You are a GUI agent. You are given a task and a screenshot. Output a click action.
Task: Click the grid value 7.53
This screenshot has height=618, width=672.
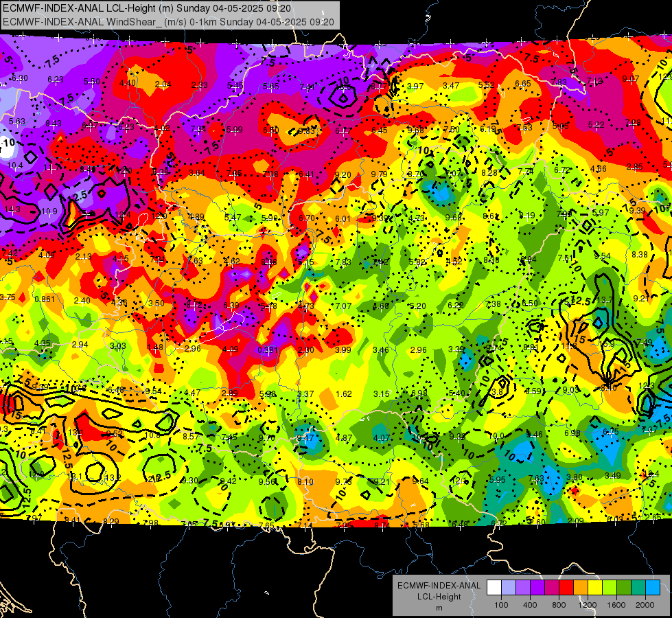pyautogui.click(x=524, y=127)
